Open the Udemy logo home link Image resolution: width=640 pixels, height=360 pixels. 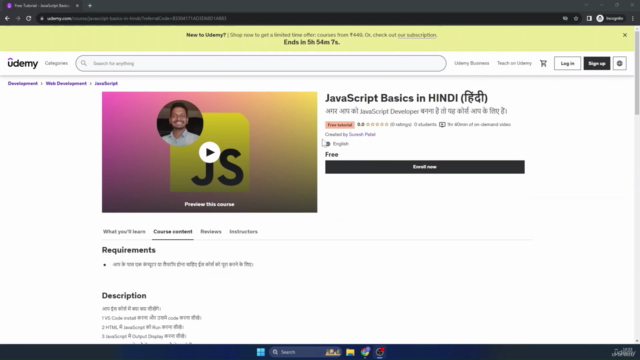click(x=23, y=63)
